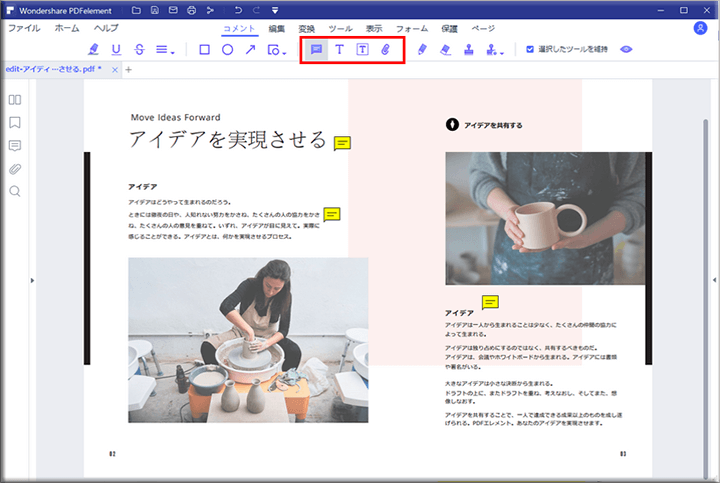Switch to the 表示 tab
Viewport: 720px width, 483px height.
point(374,28)
